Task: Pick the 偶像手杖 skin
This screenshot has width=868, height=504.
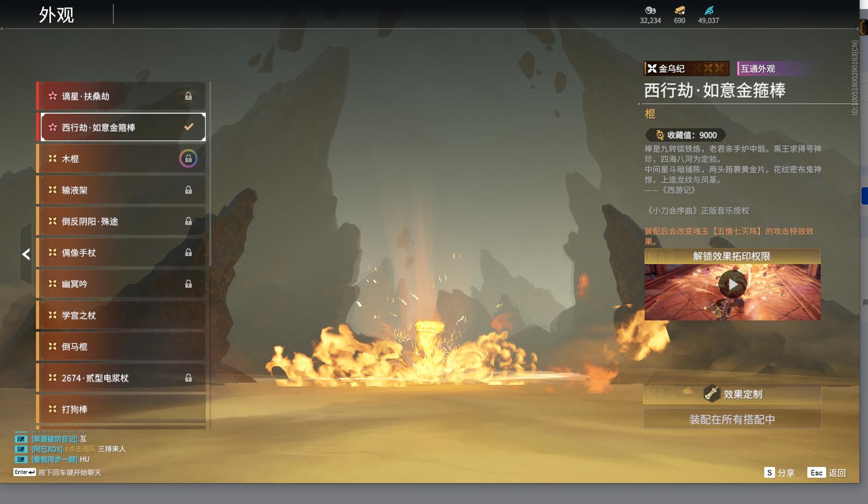Action: (x=121, y=252)
